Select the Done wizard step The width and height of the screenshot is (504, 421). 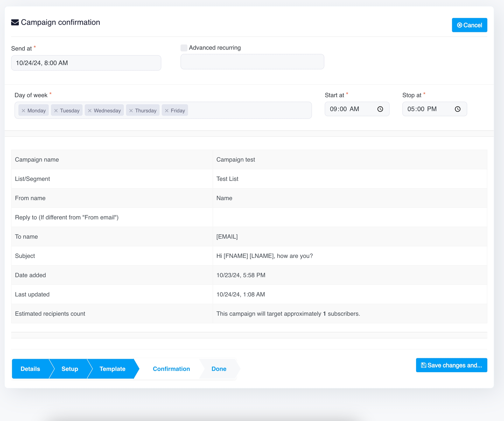[219, 369]
